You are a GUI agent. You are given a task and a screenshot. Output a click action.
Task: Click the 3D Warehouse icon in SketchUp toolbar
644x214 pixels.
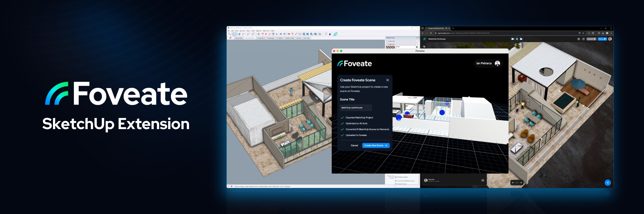[304, 34]
